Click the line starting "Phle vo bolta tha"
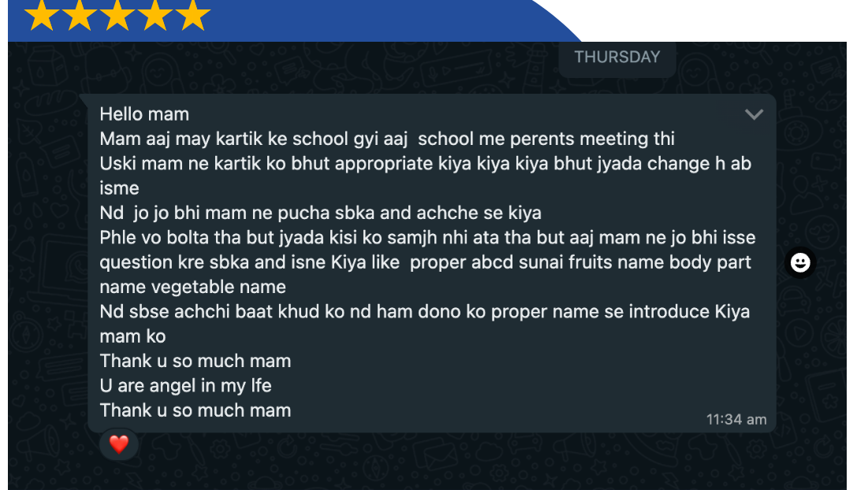 (427, 237)
